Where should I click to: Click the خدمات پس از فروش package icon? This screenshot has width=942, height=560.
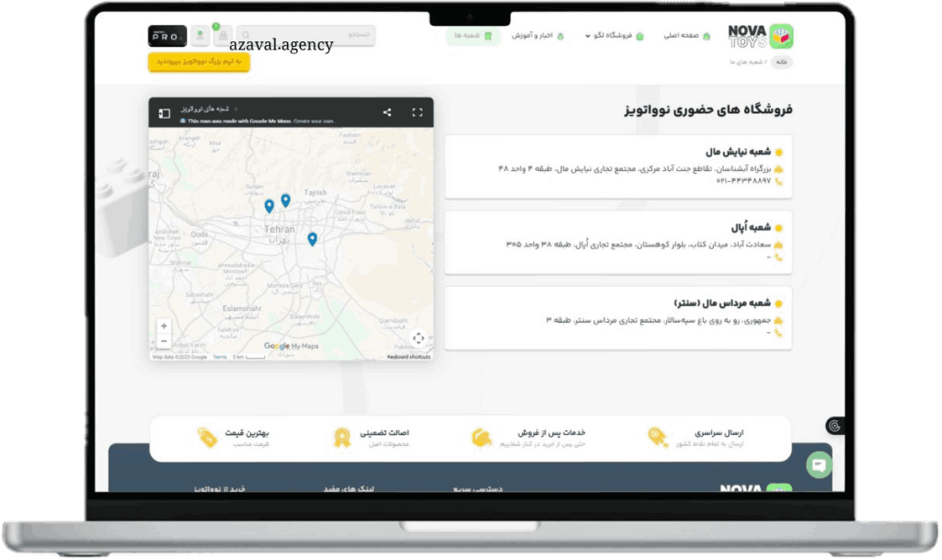click(x=481, y=438)
